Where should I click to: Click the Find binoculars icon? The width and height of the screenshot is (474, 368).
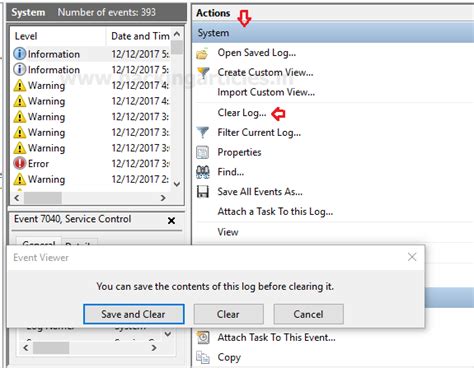pos(203,172)
